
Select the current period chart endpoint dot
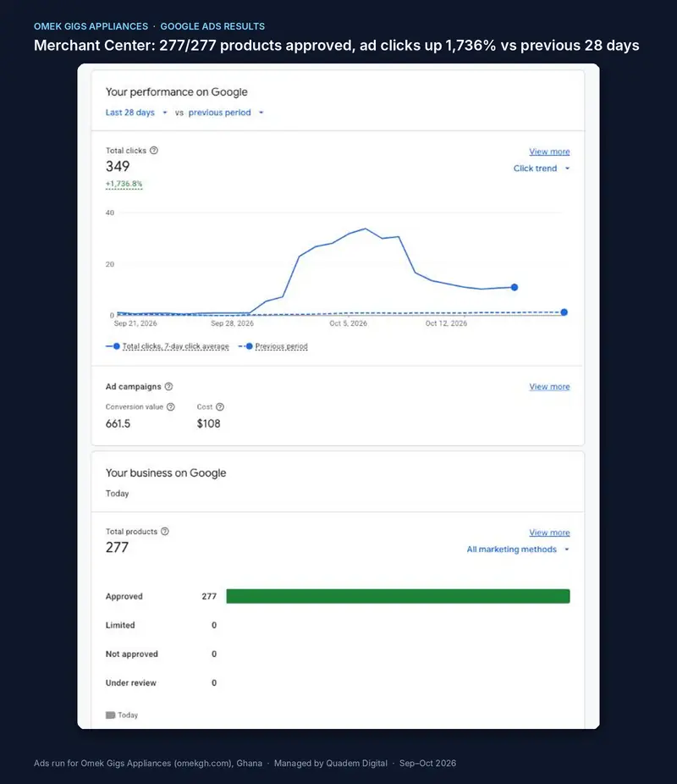515,287
